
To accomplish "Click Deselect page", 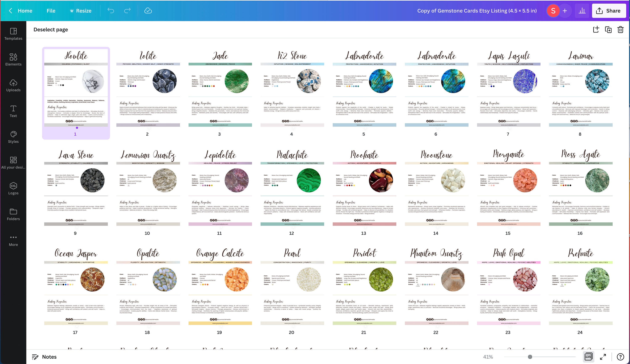I will click(50, 30).
